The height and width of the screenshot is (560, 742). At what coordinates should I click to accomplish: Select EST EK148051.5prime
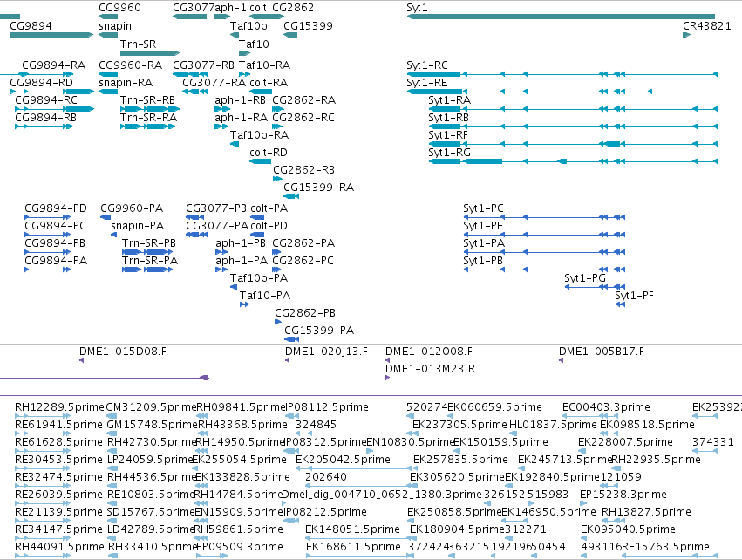pyautogui.click(x=352, y=529)
